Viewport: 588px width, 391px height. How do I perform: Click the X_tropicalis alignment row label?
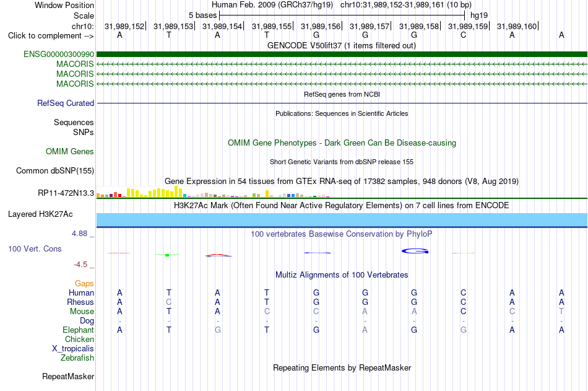pyautogui.click(x=73, y=349)
